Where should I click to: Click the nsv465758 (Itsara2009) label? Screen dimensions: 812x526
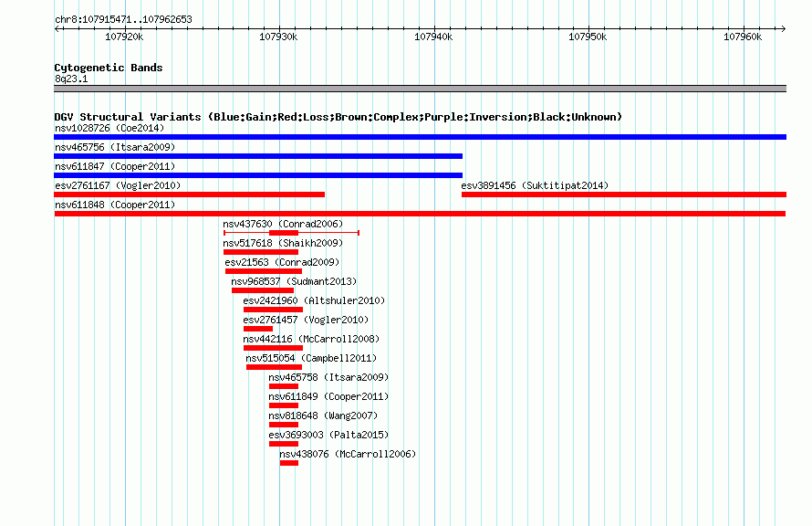click(x=328, y=377)
